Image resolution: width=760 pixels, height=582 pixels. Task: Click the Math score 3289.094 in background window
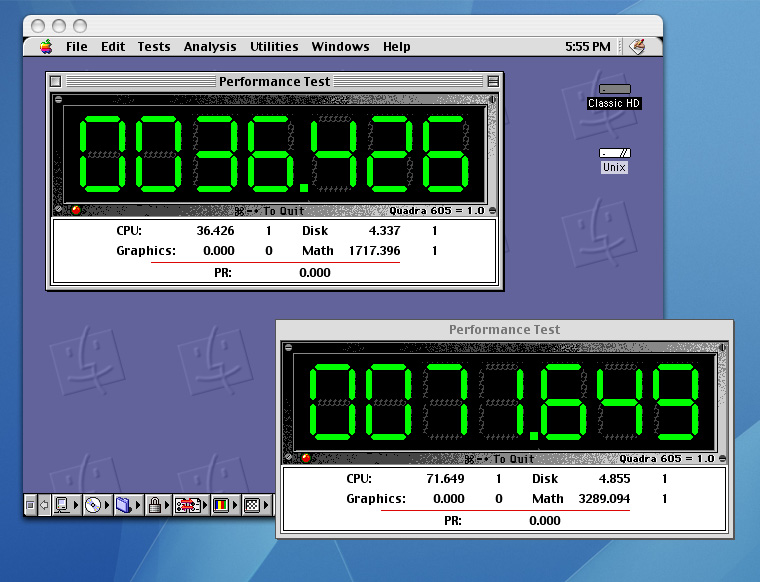[x=605, y=498]
